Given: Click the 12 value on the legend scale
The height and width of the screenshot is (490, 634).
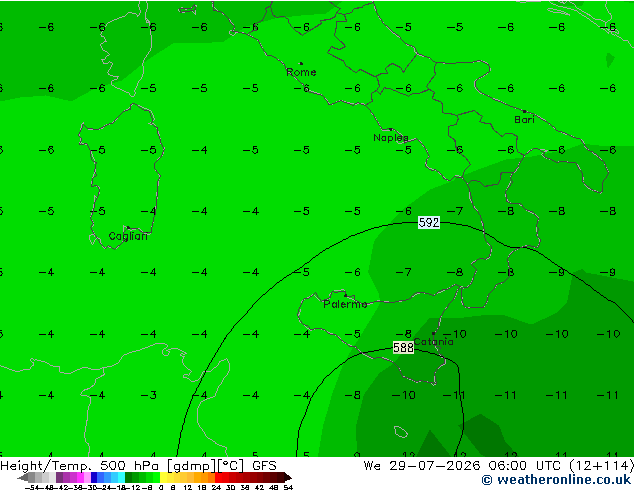Looking at the screenshot, I should pyautogui.click(x=188, y=488).
